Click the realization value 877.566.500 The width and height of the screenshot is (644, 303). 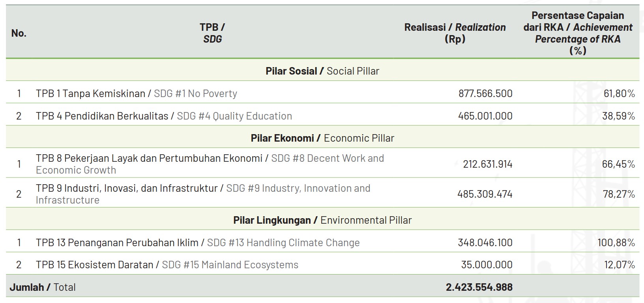click(485, 94)
